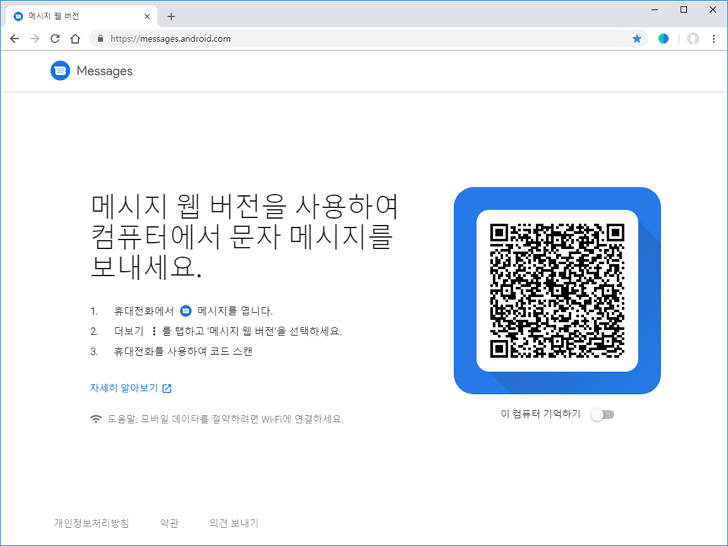Screen dimensions: 728x546
Task: Click the three-dot more icon in step 2
Action: tap(154, 331)
